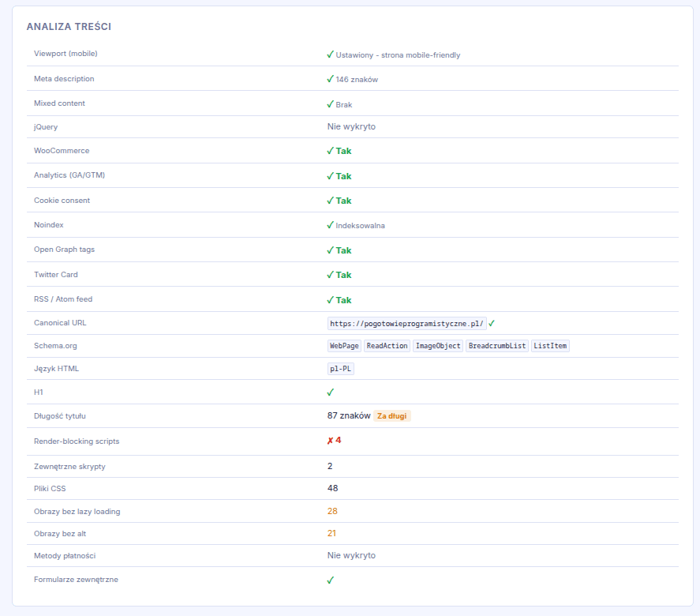Image resolution: width=700 pixels, height=616 pixels.
Task: Click the checkmark in the Mixed content row
Action: (331, 104)
